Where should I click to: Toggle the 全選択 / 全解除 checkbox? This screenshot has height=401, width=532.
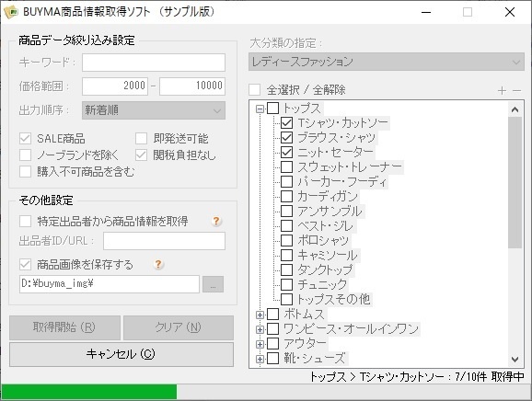tap(255, 90)
